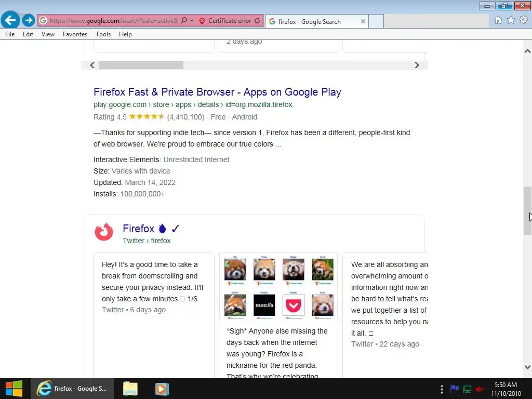532x399 pixels.
Task: Open the View menu
Action: click(x=48, y=34)
